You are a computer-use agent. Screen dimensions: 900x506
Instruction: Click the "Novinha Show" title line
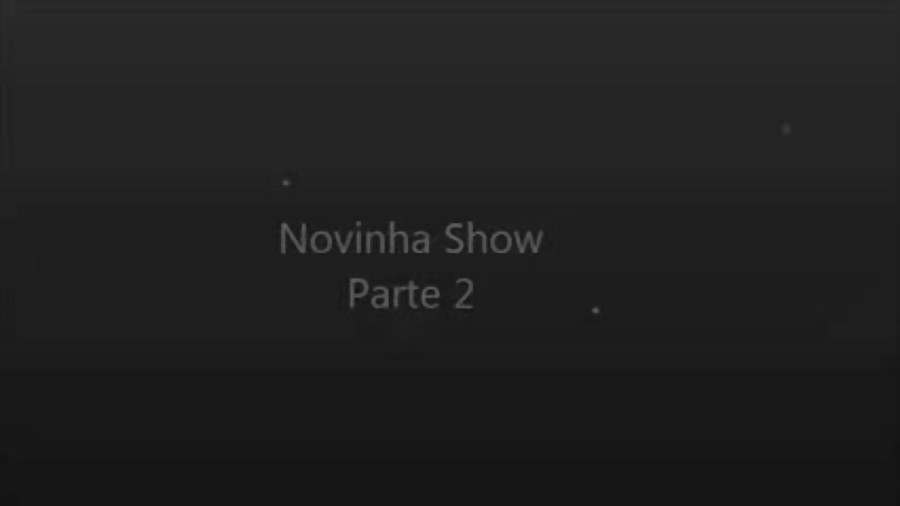[410, 239]
